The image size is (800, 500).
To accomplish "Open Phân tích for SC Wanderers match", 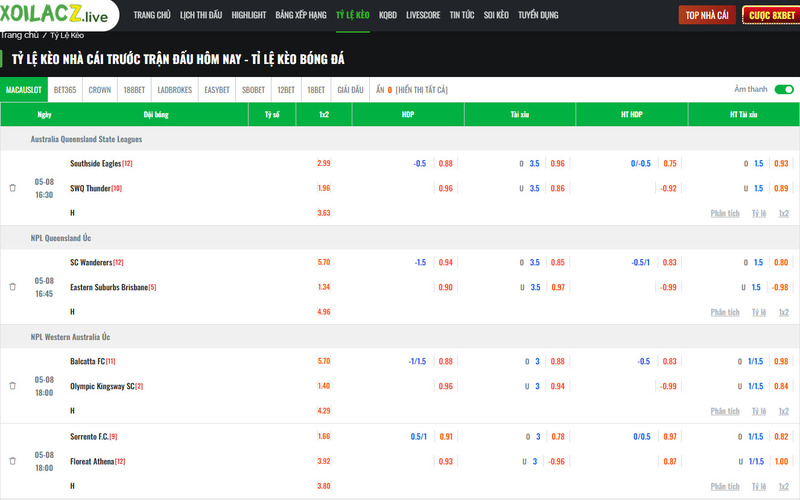I will pyautogui.click(x=725, y=312).
